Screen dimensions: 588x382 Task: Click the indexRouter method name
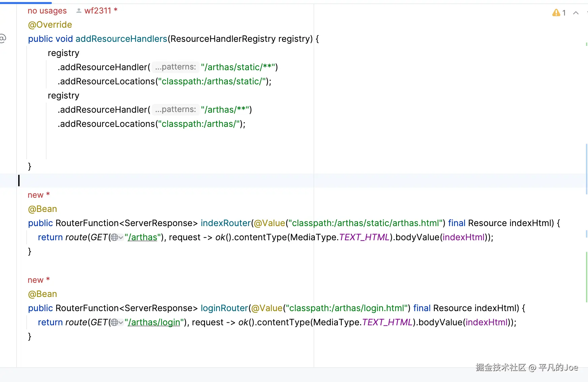click(226, 223)
